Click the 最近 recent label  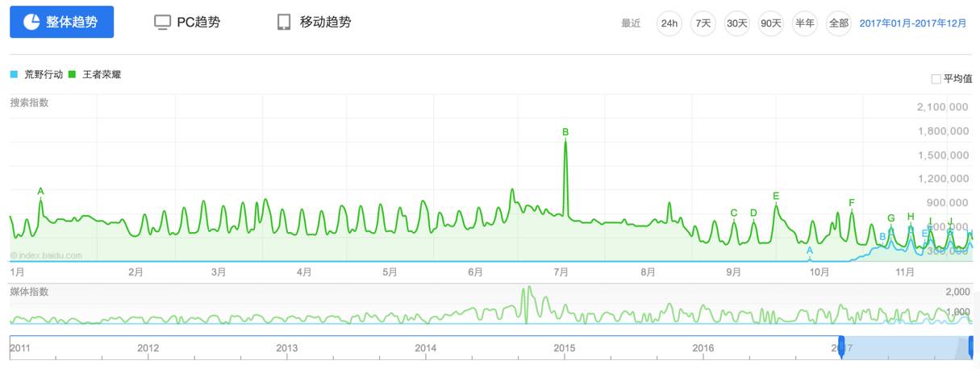pos(631,23)
